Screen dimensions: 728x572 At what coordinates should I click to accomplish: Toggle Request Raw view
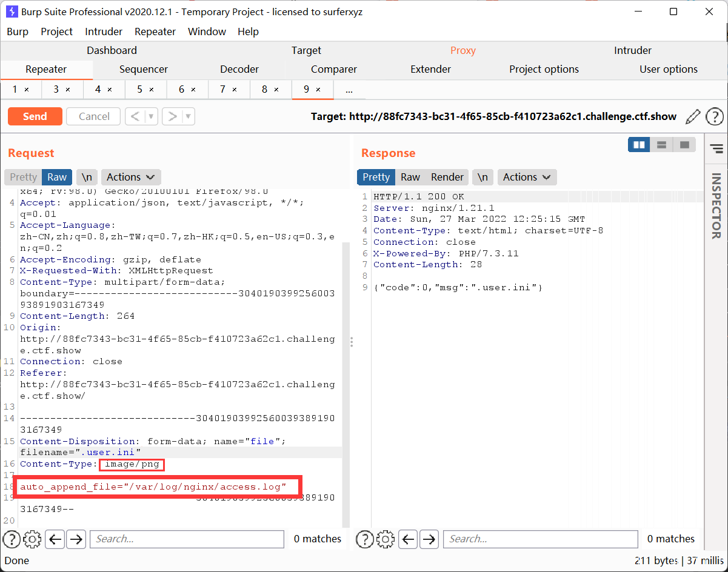tap(57, 177)
